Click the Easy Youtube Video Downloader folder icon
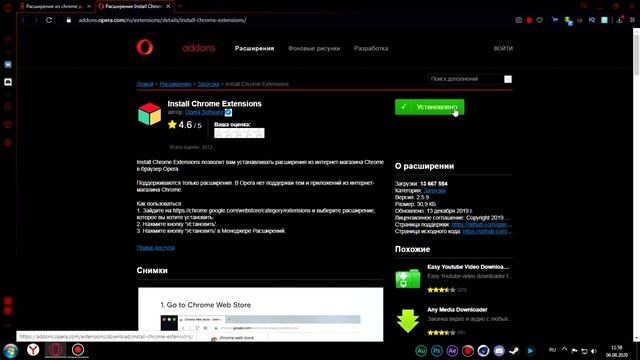The width and height of the screenshot is (640, 360). (407, 278)
